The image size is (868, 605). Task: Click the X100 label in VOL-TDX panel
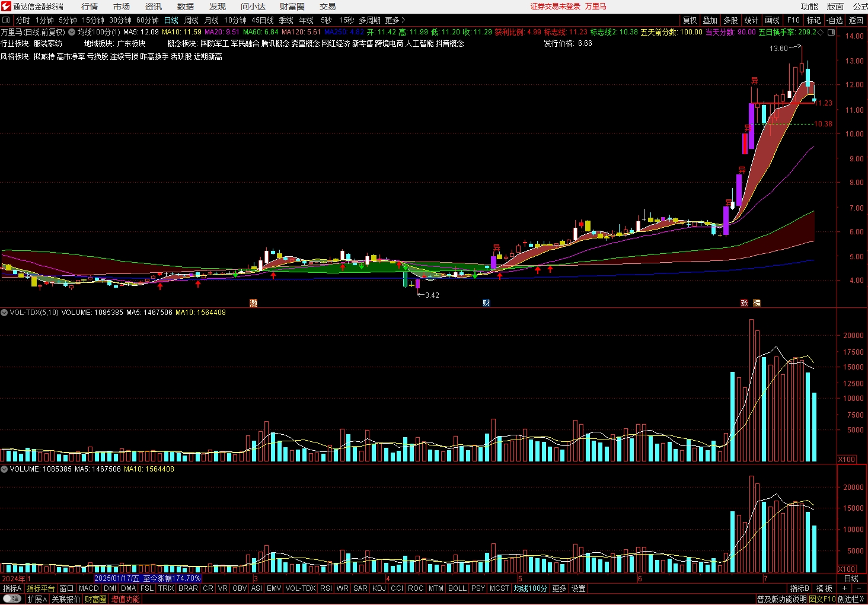coord(847,460)
